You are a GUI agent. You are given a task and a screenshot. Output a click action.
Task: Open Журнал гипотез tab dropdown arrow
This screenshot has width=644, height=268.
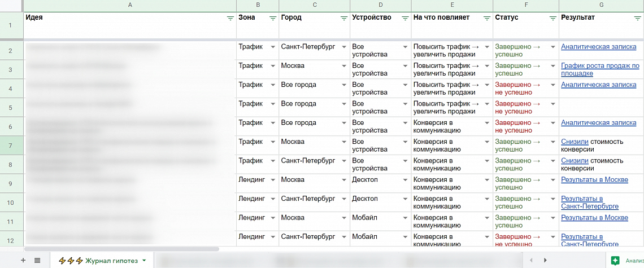143,261
